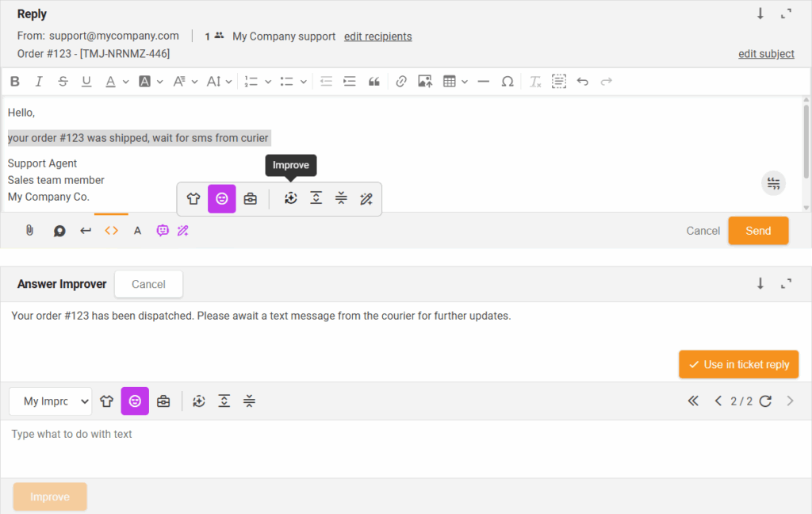The width and height of the screenshot is (812, 514).
Task: Toggle bold formatting on the selected text
Action: click(14, 81)
